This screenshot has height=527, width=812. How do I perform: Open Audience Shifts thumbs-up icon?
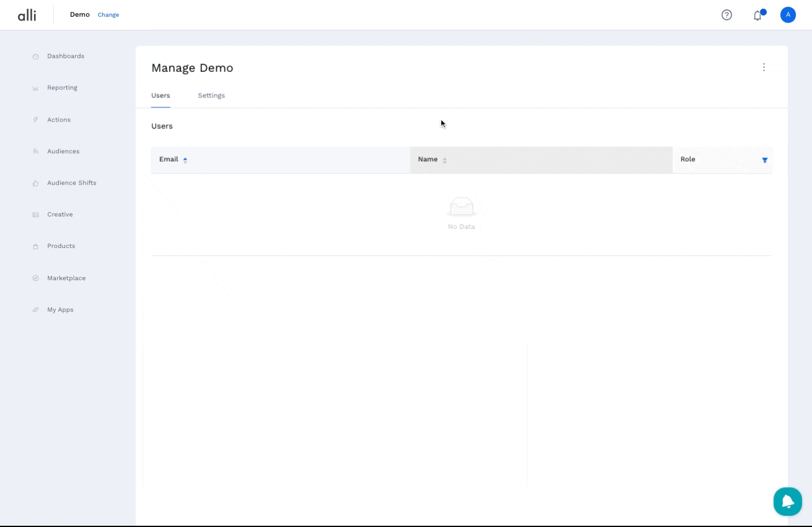(x=36, y=183)
